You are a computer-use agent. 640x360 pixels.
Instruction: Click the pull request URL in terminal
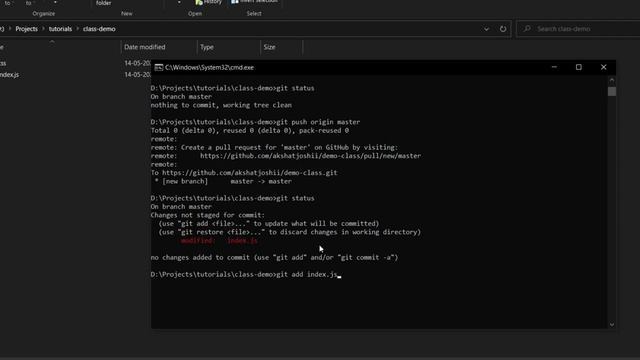[x=310, y=156]
